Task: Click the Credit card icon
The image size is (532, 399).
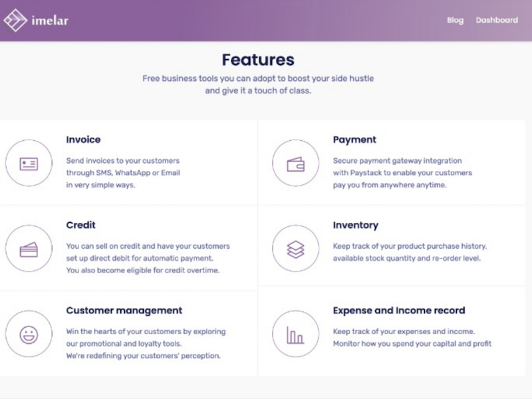Action: (x=29, y=249)
